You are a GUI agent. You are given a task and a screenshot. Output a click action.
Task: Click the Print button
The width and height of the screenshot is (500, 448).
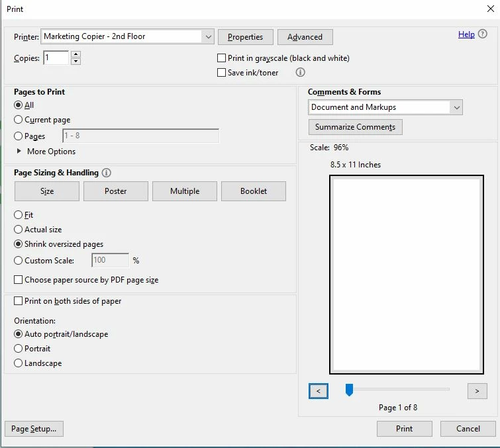point(405,429)
